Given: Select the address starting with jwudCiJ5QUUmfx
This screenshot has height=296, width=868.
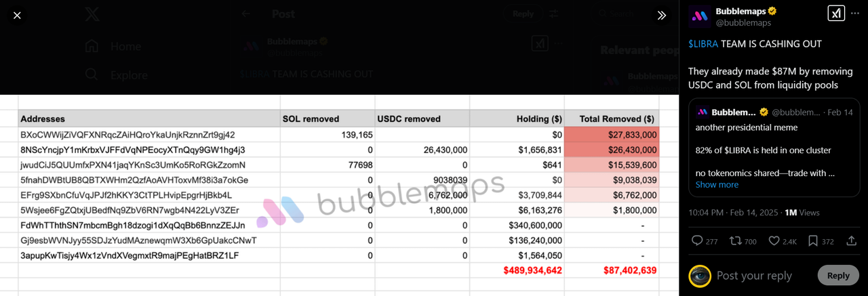Looking at the screenshot, I should coord(133,165).
